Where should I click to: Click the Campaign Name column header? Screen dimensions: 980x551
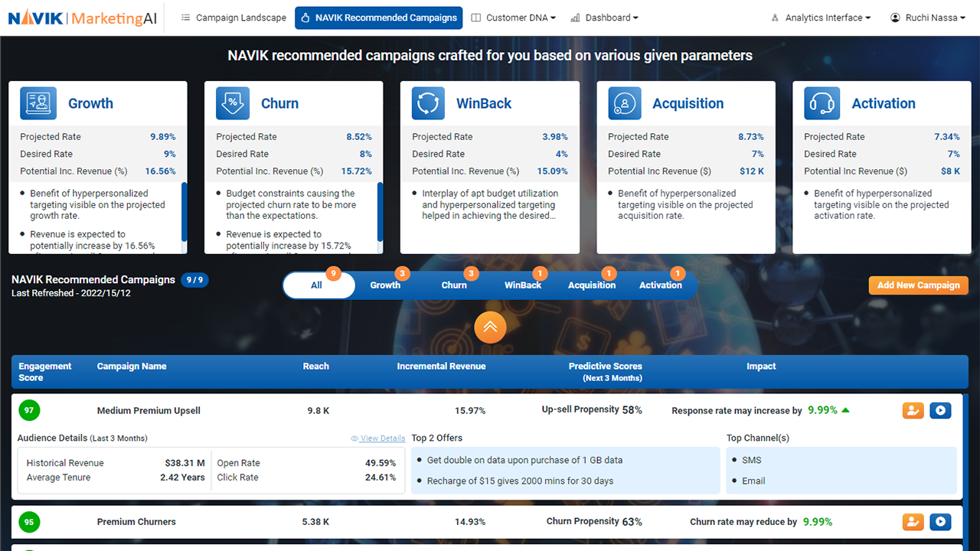(x=132, y=367)
